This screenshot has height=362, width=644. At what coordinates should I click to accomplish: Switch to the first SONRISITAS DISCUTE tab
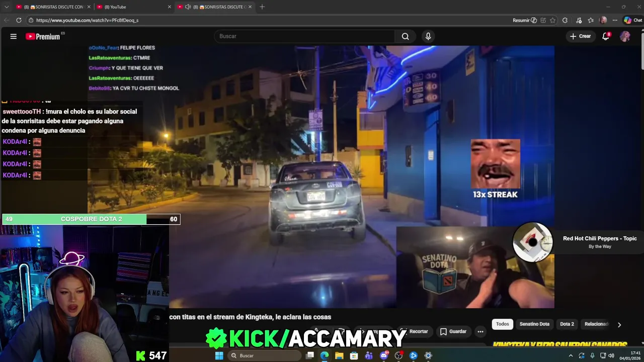point(52,7)
